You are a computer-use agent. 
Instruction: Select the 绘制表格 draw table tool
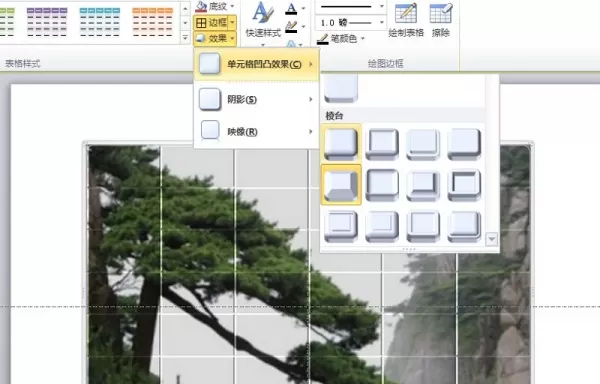pos(406,20)
